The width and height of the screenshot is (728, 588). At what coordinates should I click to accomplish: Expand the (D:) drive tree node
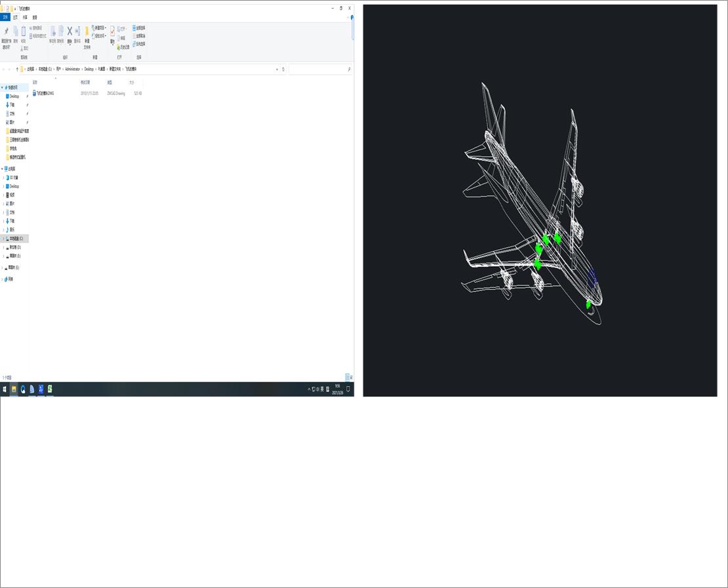[4, 247]
